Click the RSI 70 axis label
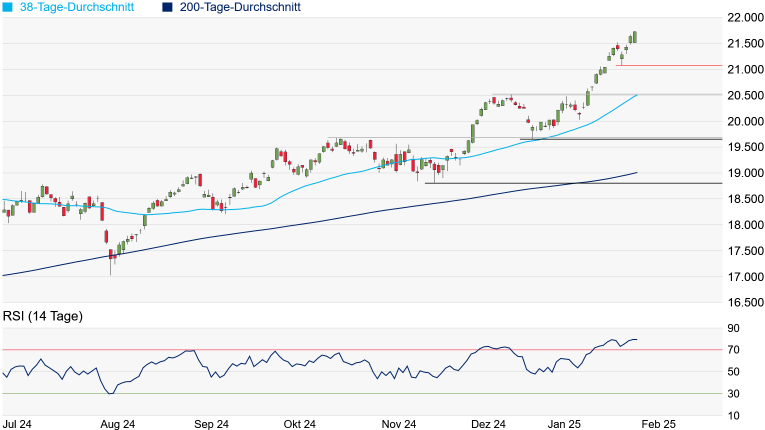Image resolution: width=765 pixels, height=430 pixels. [x=734, y=350]
